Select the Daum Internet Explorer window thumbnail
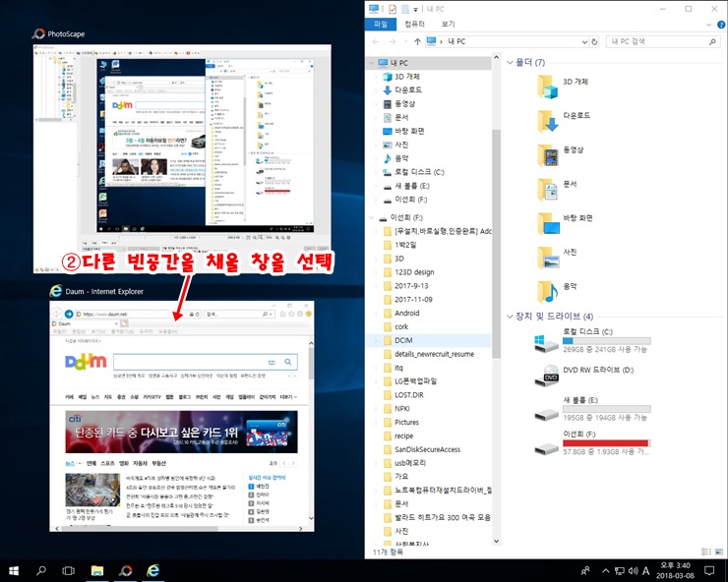Viewport: 728px width, 582px height. 182,416
